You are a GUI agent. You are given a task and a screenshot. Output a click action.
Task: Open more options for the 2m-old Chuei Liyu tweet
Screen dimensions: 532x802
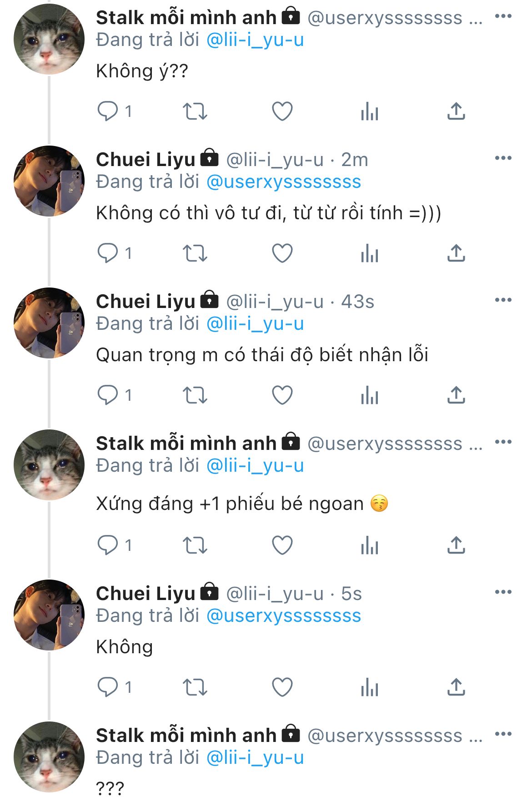coord(503,158)
